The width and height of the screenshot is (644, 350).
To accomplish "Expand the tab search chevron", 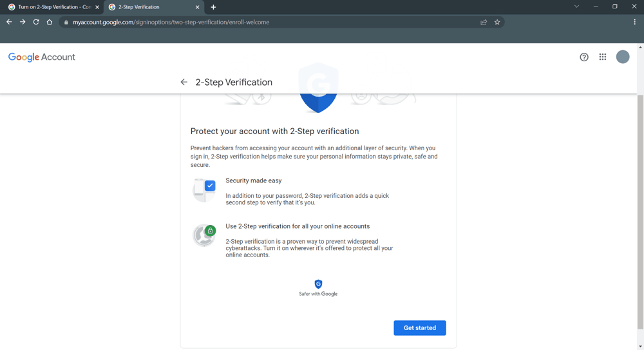I will click(x=576, y=6).
